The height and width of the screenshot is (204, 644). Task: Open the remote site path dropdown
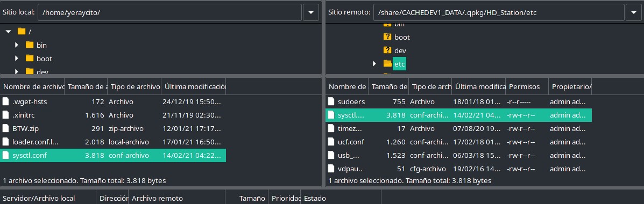tap(634, 12)
